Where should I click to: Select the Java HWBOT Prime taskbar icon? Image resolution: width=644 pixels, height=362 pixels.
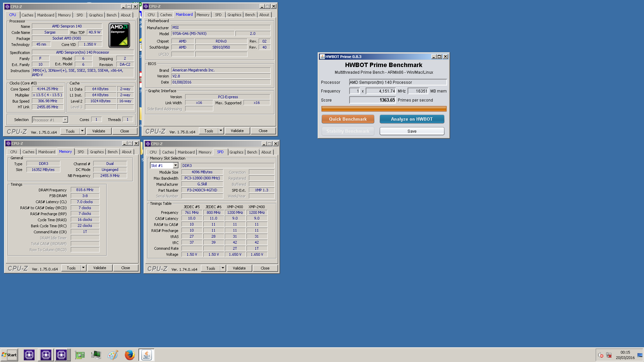click(146, 355)
